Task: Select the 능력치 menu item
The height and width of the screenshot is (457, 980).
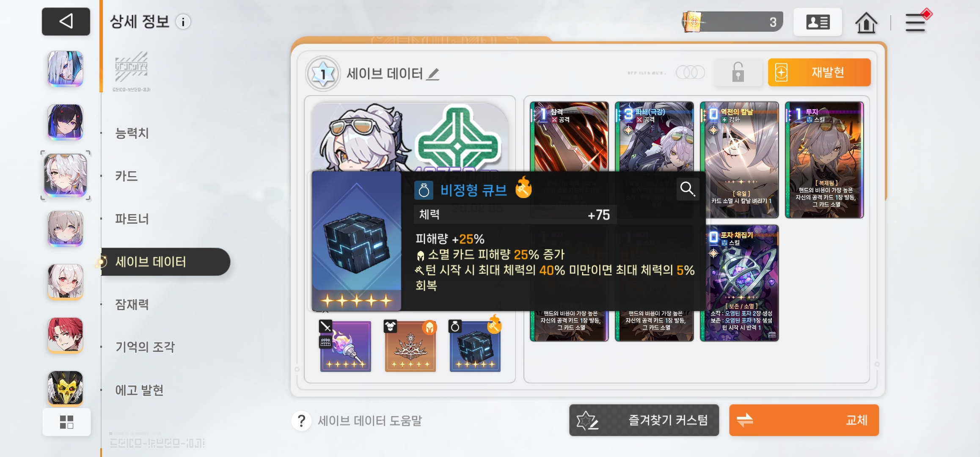Action: [x=132, y=133]
